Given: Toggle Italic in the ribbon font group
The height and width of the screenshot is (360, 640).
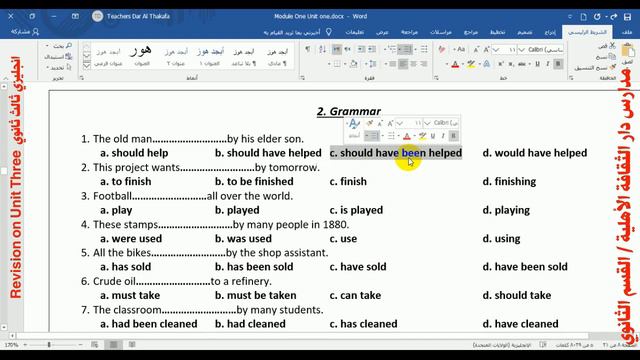Looking at the screenshot, I should [548, 64].
